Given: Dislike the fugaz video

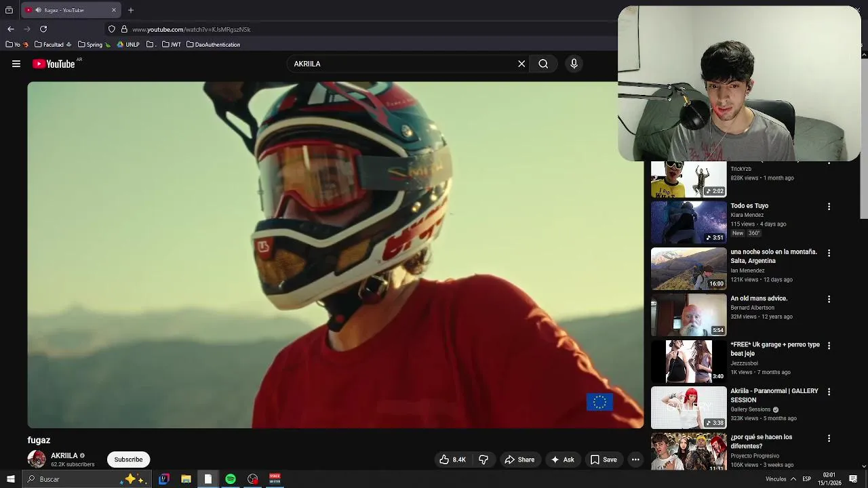Looking at the screenshot, I should pos(484,460).
